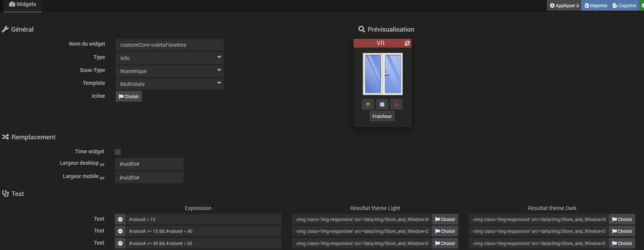Image resolution: width=644 pixels, height=250 pixels.
Task: Click the Exporter button
Action: (x=624, y=5)
